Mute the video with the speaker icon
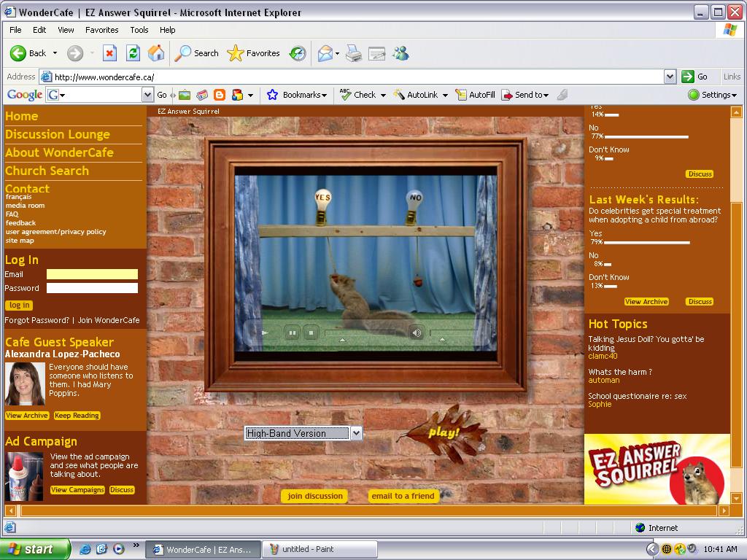Image resolution: width=747 pixels, height=560 pixels. (x=417, y=332)
